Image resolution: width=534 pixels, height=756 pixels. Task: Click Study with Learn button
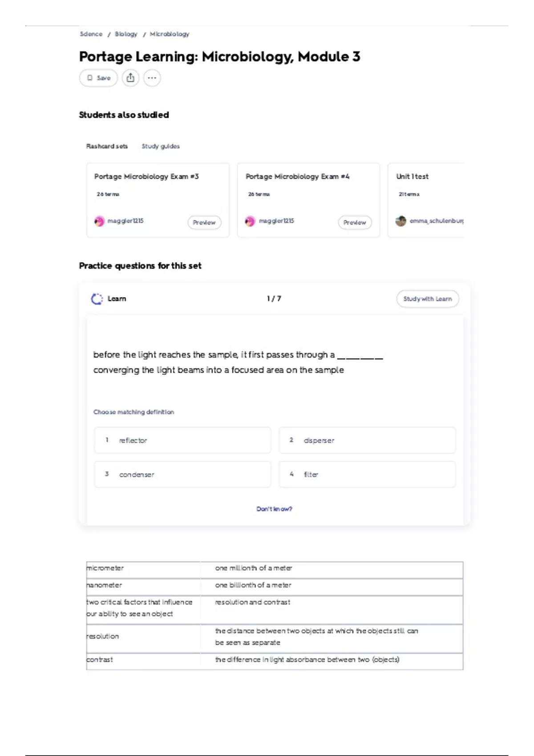tap(428, 299)
